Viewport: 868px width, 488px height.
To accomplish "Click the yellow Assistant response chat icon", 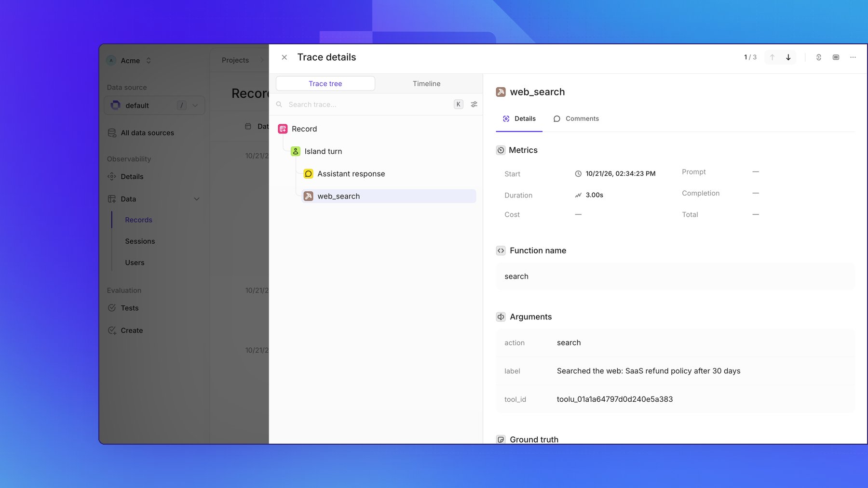I will click(x=309, y=174).
